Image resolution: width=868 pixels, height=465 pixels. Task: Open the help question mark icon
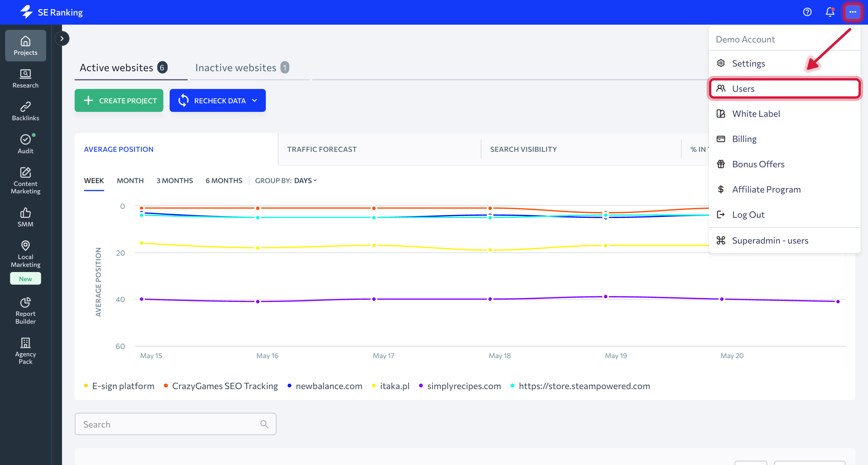click(x=807, y=12)
